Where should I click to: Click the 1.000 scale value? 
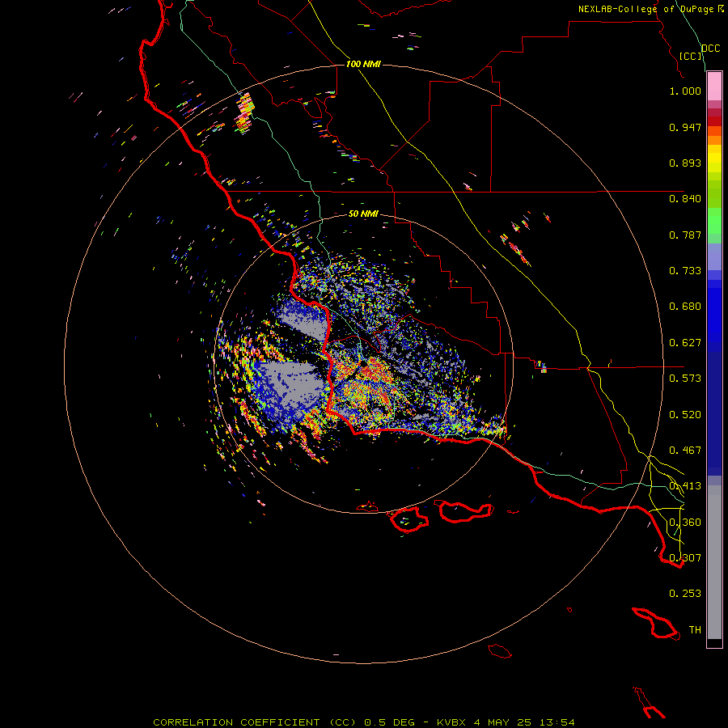(685, 91)
